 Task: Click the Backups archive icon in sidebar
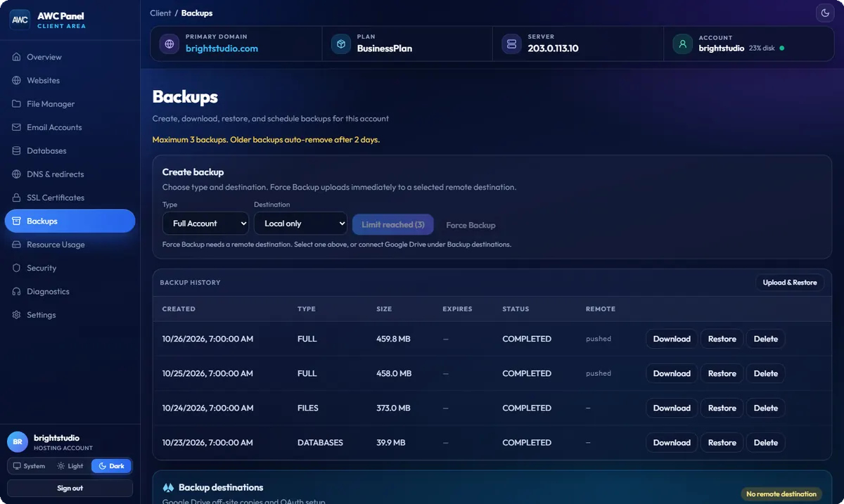click(17, 221)
